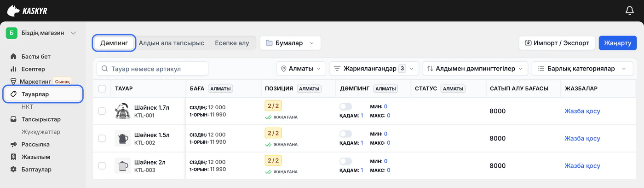Click Шәйнек 1.5л kettle thumbnail
This screenshot has width=644, height=188.
pyautogui.click(x=122, y=138)
